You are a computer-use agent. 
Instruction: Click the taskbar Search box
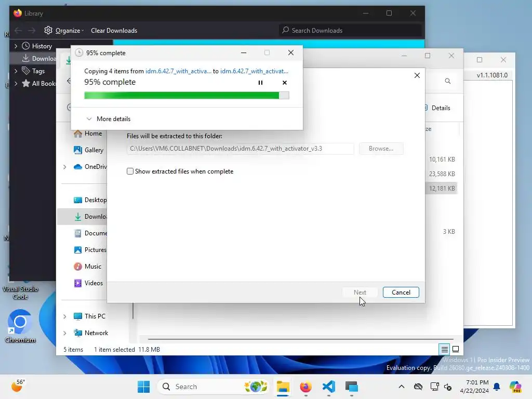point(214,387)
